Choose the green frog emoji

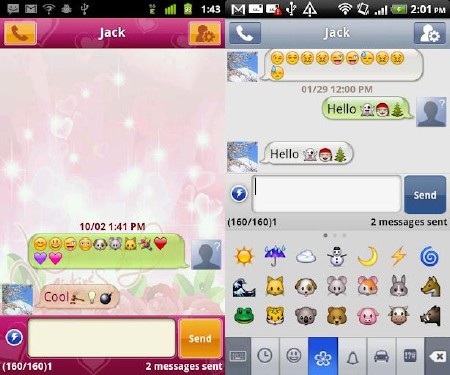pos(244,315)
